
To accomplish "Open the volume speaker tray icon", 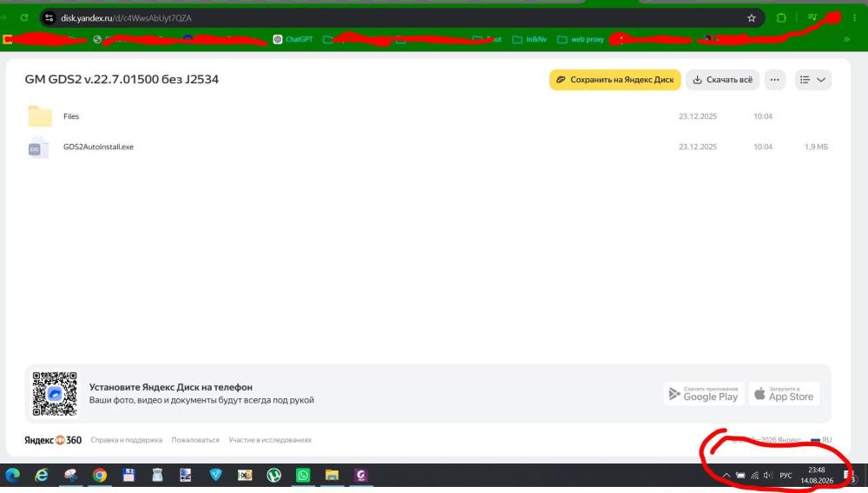I will click(x=768, y=476).
